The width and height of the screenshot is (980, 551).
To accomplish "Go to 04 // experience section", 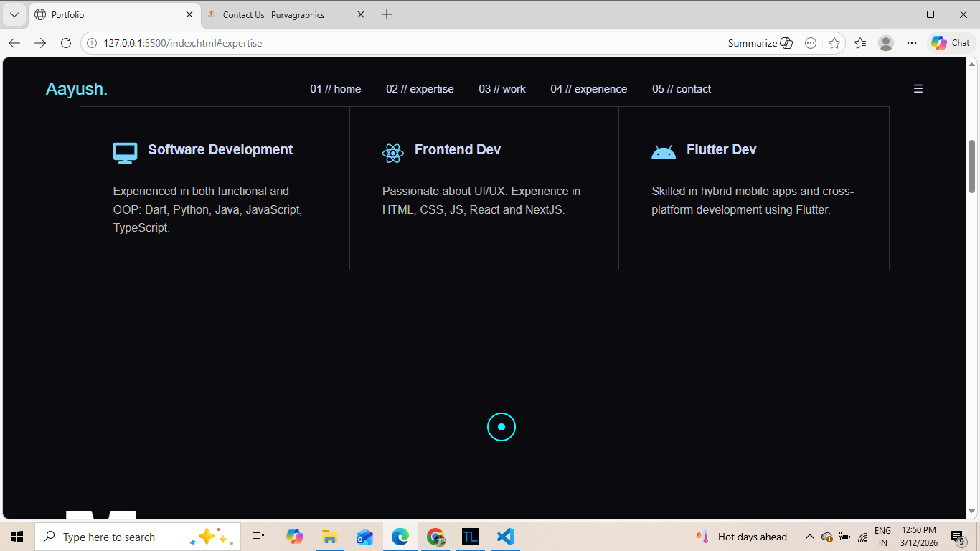I will point(588,89).
